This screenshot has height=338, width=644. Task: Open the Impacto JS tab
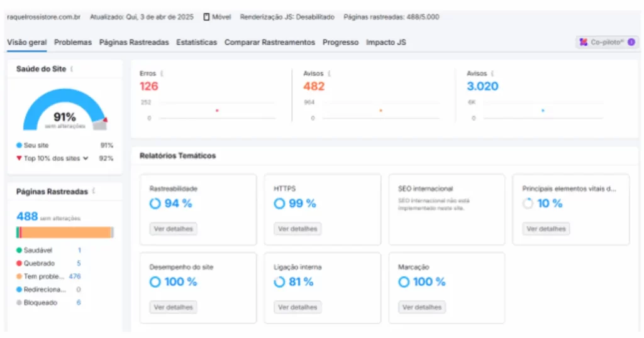click(x=386, y=42)
